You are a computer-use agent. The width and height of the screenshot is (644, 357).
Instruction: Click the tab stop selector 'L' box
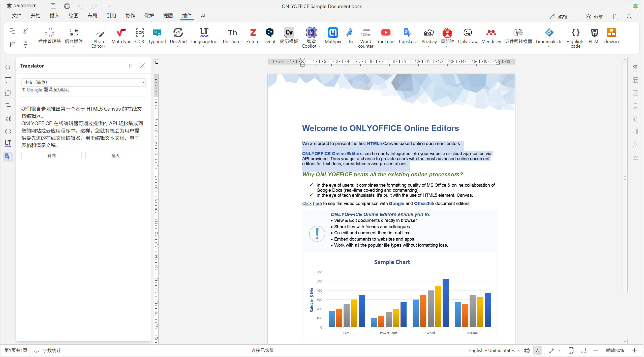(x=157, y=62)
